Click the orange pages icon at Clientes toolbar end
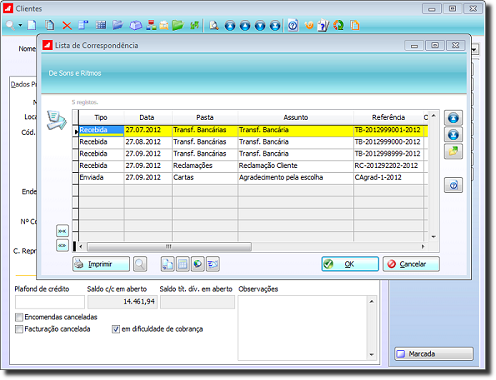Screen dimensions: 496x380 pyautogui.click(x=355, y=25)
